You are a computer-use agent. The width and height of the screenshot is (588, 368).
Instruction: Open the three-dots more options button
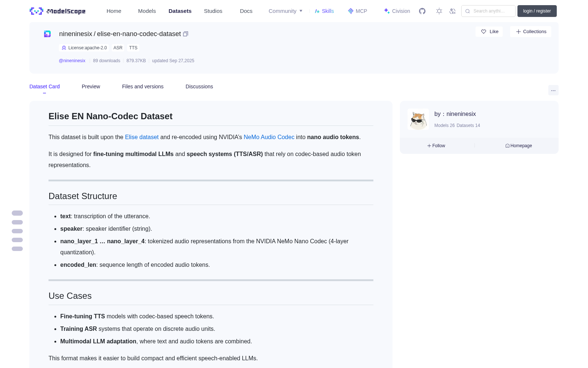[x=553, y=90]
